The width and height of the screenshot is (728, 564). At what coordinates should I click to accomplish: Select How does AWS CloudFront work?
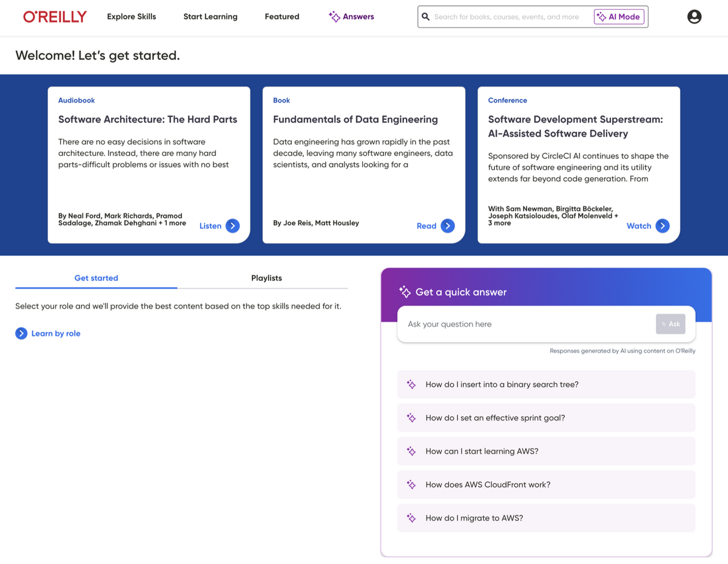tap(546, 485)
